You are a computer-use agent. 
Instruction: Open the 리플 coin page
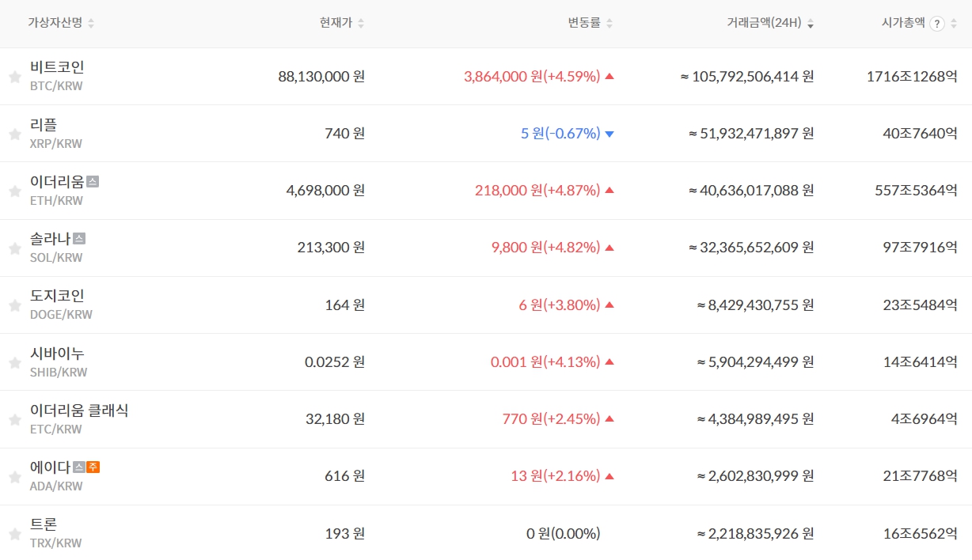click(x=44, y=125)
